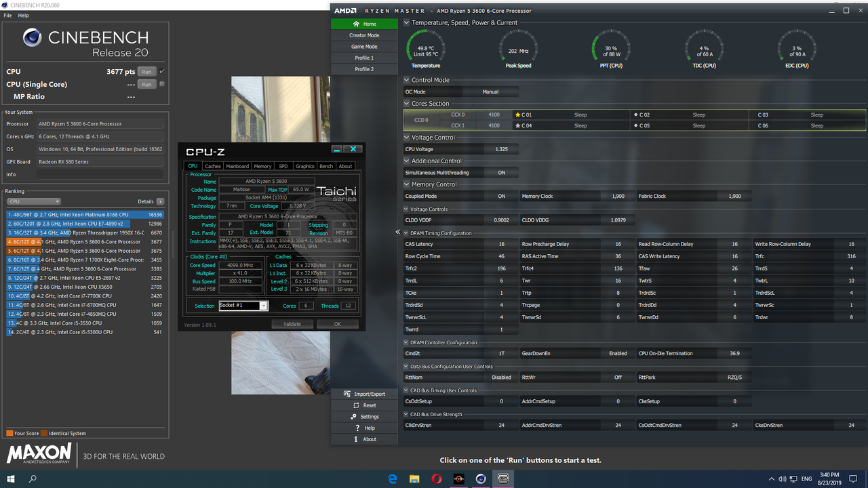Collapse the DRAM Timing Configuration group
Viewport: 868px width, 488px height.
coord(406,233)
